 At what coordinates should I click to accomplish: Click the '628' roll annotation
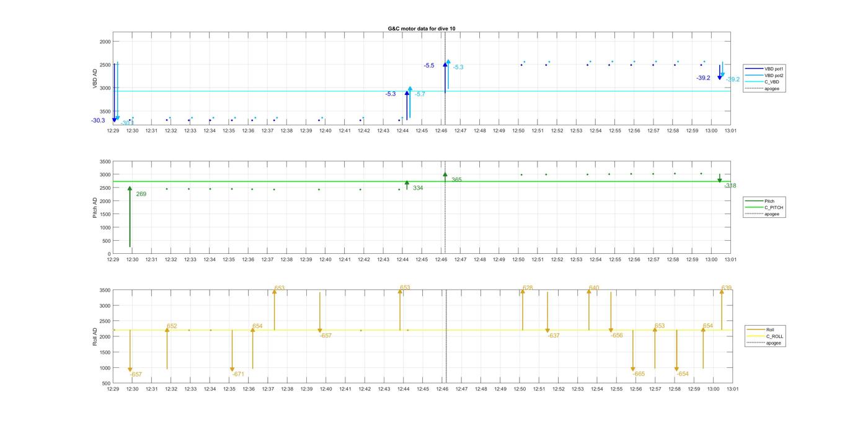point(528,288)
